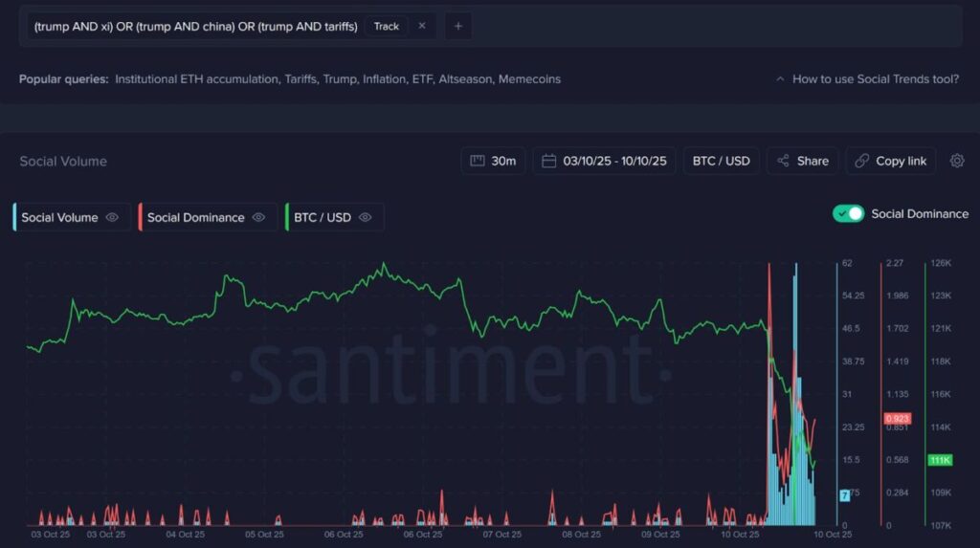Open the 30m interval selector
This screenshot has height=548, width=980.
493,161
